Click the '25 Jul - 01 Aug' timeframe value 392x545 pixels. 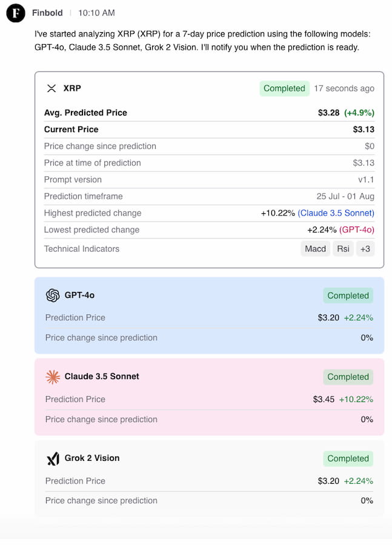(345, 196)
